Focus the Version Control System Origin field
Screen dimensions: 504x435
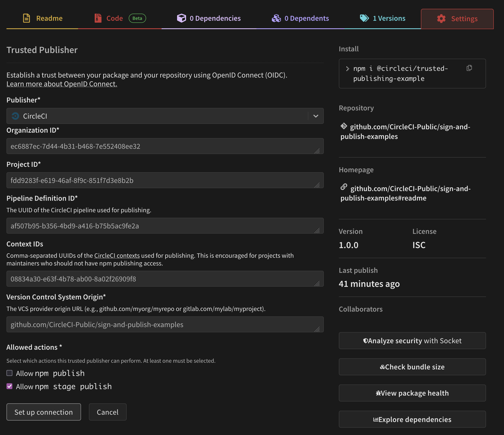pyautogui.click(x=165, y=324)
